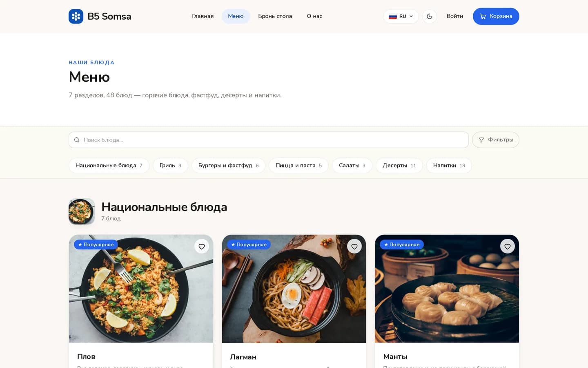Image resolution: width=588 pixels, height=368 pixels.
Task: Toggle dark mode with the moon icon
Action: pos(430,16)
